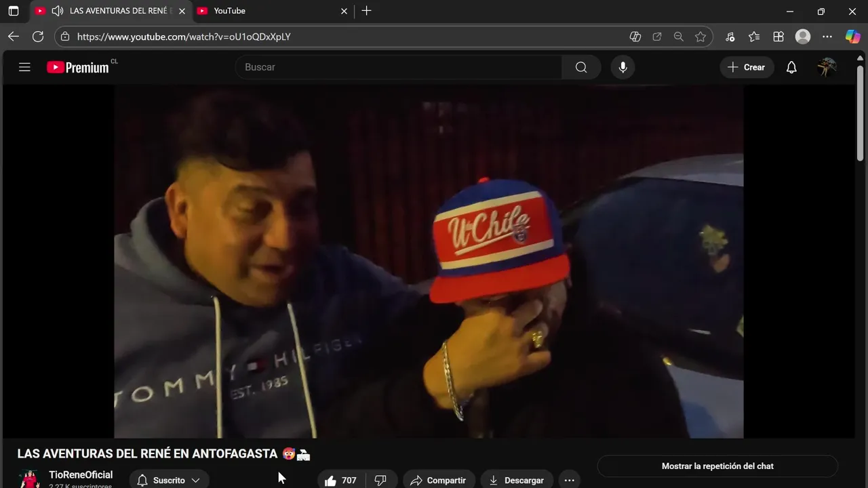This screenshot has width=868, height=488.
Task: Close the LAS AVENTURAS DEL RENÉ tab
Action: pyautogui.click(x=182, y=11)
